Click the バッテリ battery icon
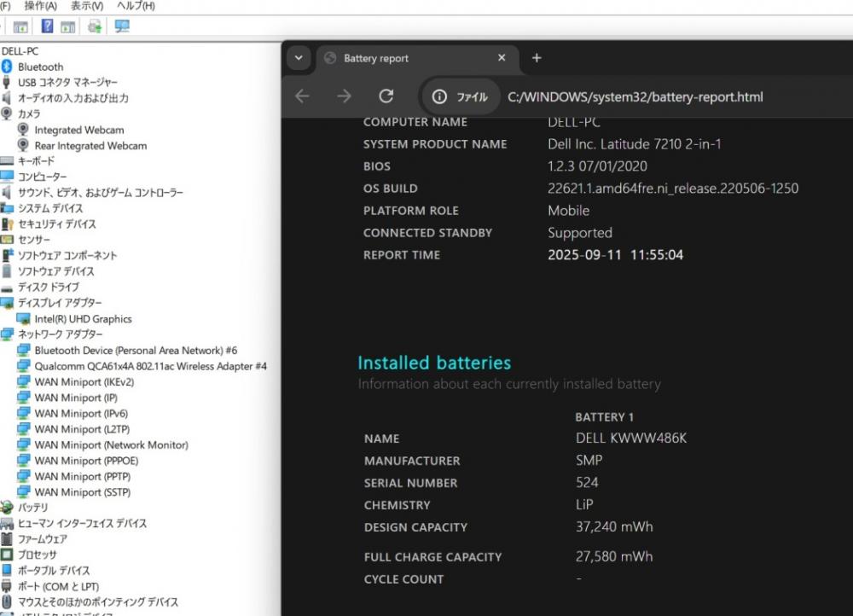Image resolution: width=853 pixels, height=616 pixels. (7, 507)
